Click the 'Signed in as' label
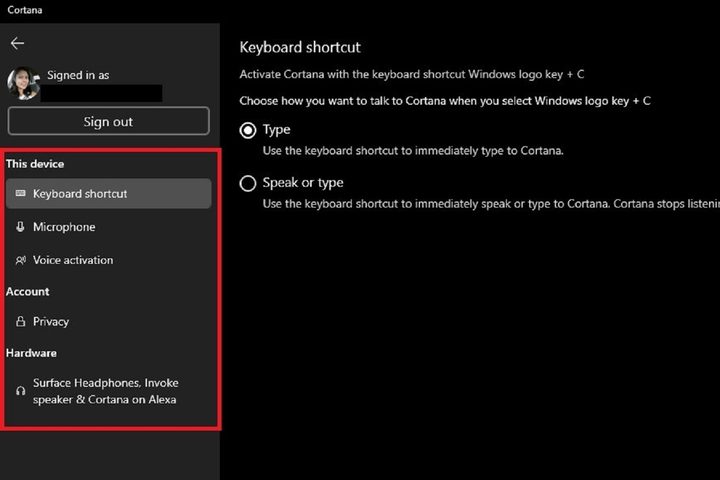 click(x=78, y=75)
